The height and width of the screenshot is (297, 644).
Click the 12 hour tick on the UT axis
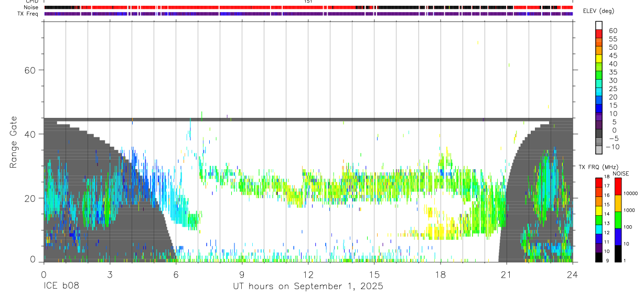[308, 274]
